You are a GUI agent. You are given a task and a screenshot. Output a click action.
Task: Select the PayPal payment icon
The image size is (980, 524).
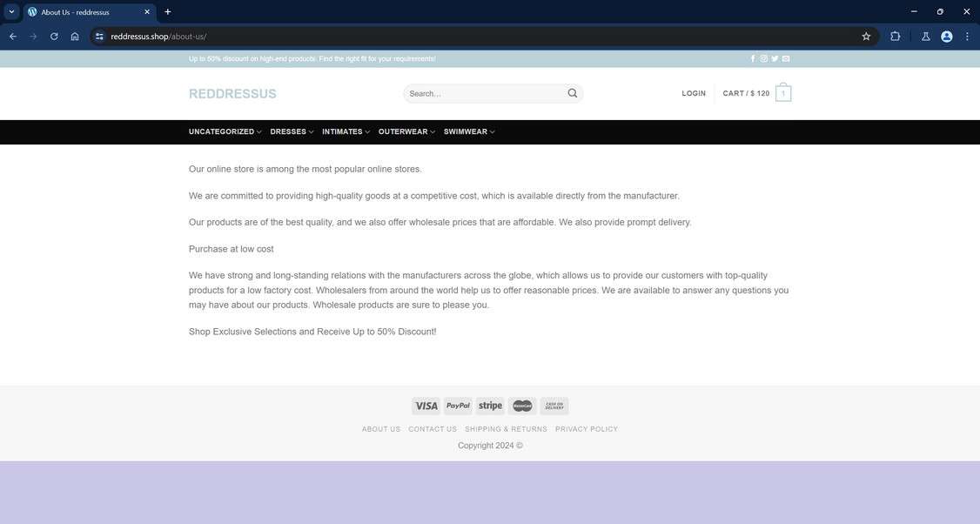458,406
